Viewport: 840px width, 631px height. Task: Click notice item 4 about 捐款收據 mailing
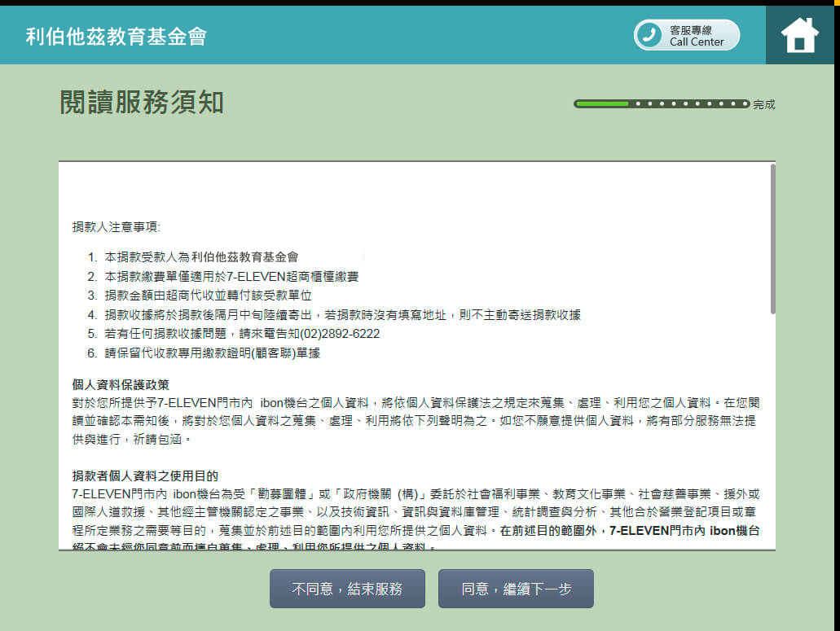click(342, 314)
